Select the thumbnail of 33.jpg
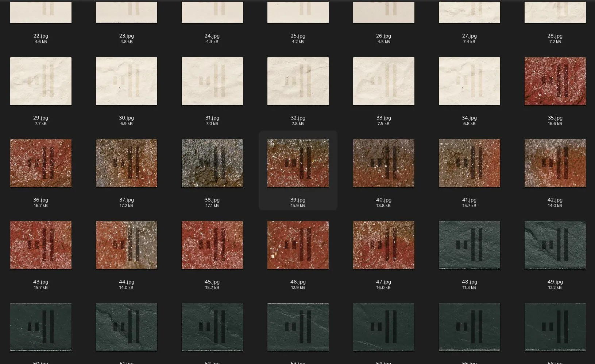 (x=384, y=81)
